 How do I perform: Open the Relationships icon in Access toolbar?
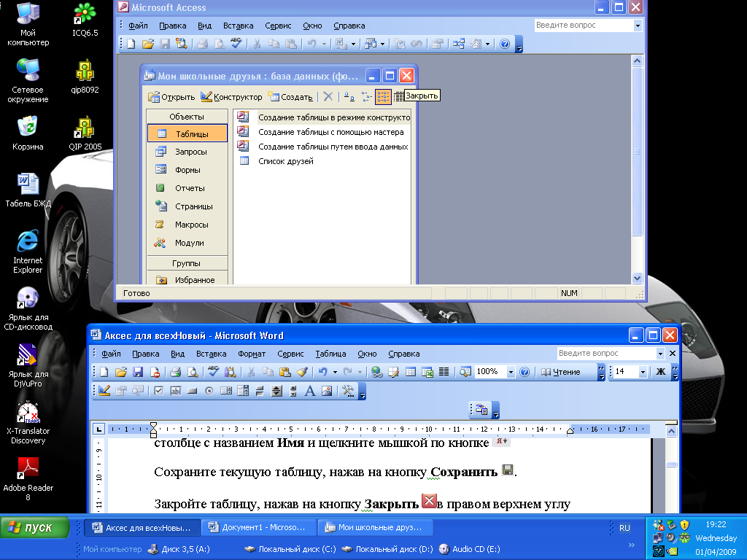459,44
